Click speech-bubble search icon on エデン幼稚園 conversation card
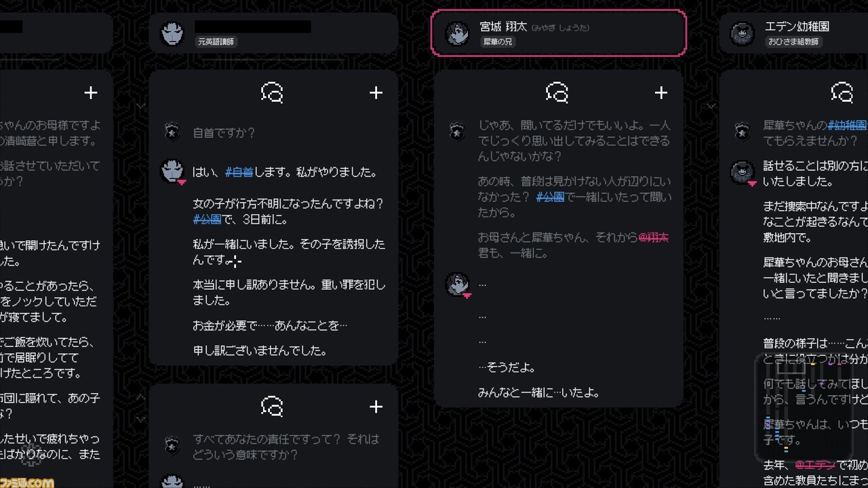The image size is (868, 488). pos(842,93)
